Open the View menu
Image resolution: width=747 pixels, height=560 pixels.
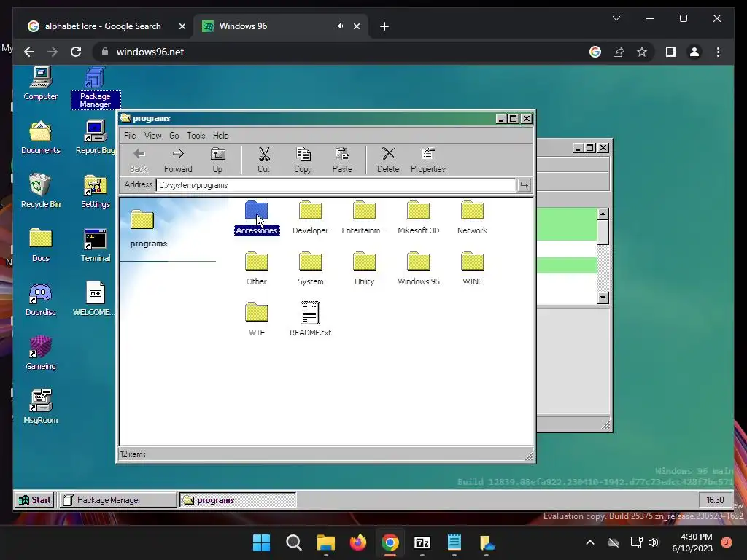coord(153,135)
